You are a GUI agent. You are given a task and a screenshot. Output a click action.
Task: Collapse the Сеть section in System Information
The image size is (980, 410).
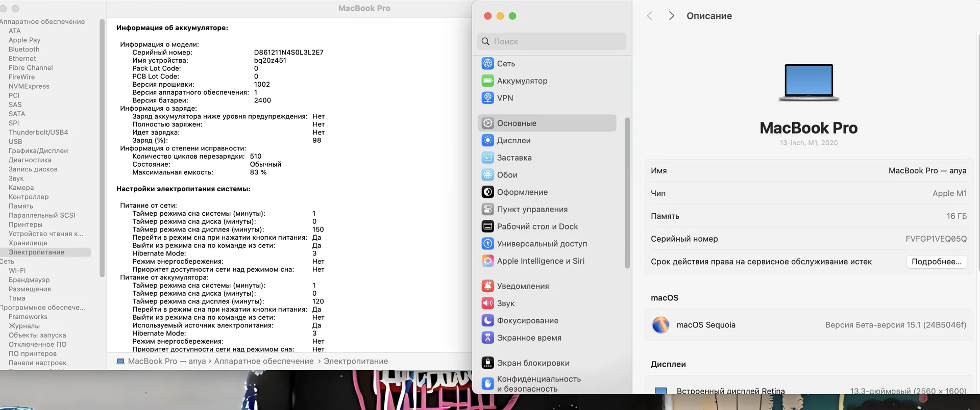[x=7, y=262]
